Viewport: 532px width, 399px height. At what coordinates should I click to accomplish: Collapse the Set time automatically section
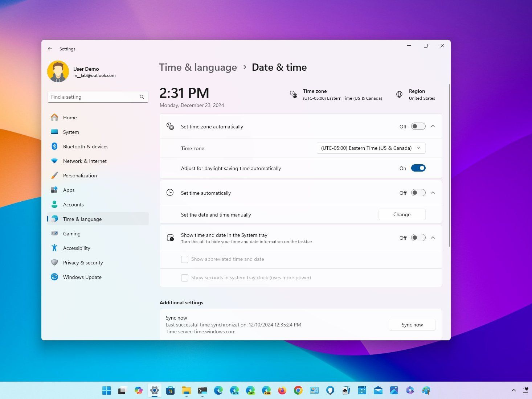433,193
